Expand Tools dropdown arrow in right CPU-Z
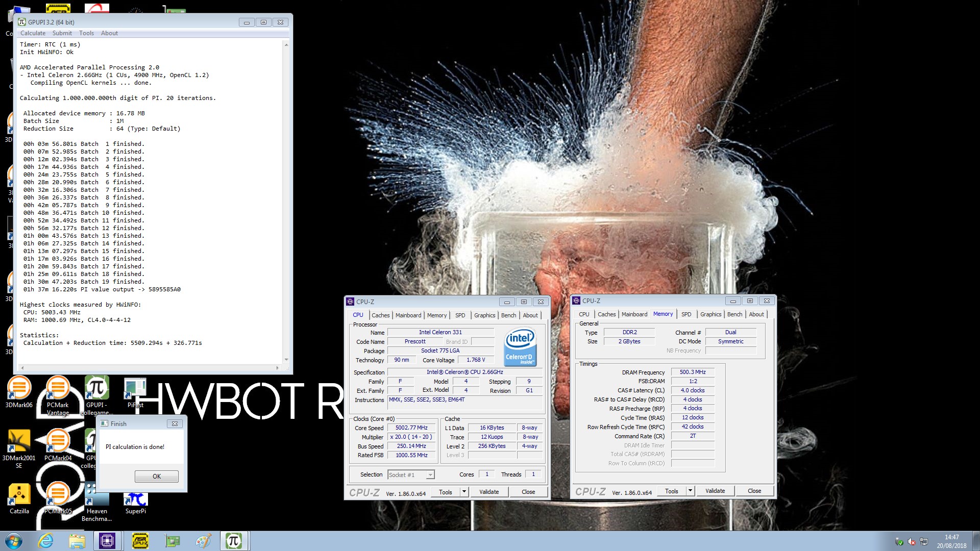The width and height of the screenshot is (980, 551). tap(690, 491)
